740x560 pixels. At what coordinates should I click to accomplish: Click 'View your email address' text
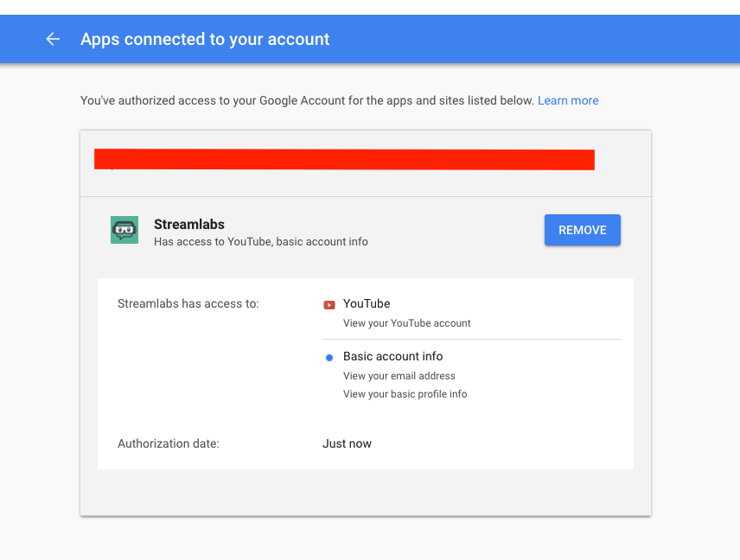pos(399,376)
